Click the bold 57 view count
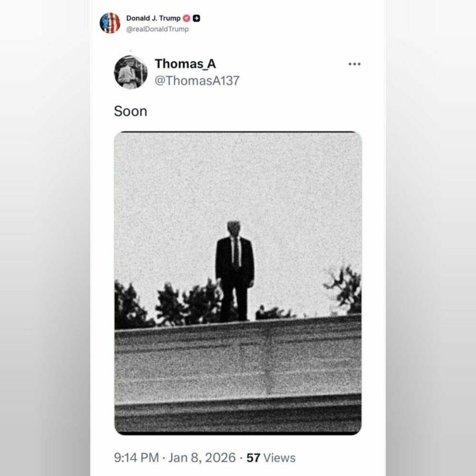This screenshot has height=476, width=476. coord(253,458)
